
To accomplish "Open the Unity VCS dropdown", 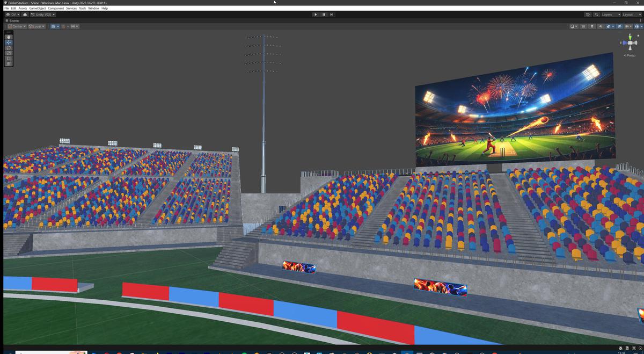I will click(43, 15).
